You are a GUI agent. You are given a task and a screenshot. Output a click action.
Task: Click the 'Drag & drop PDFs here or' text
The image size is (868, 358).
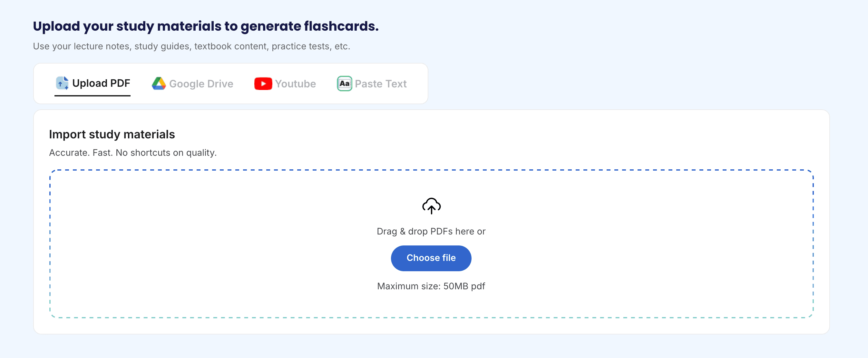coord(431,231)
